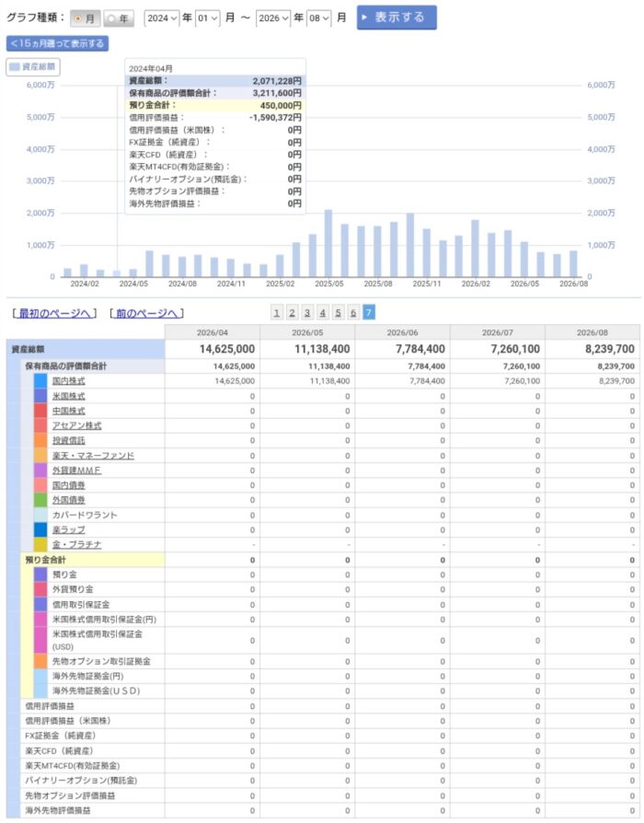Click the last chart bar at 2026/08
The image size is (644, 823).
573,264
